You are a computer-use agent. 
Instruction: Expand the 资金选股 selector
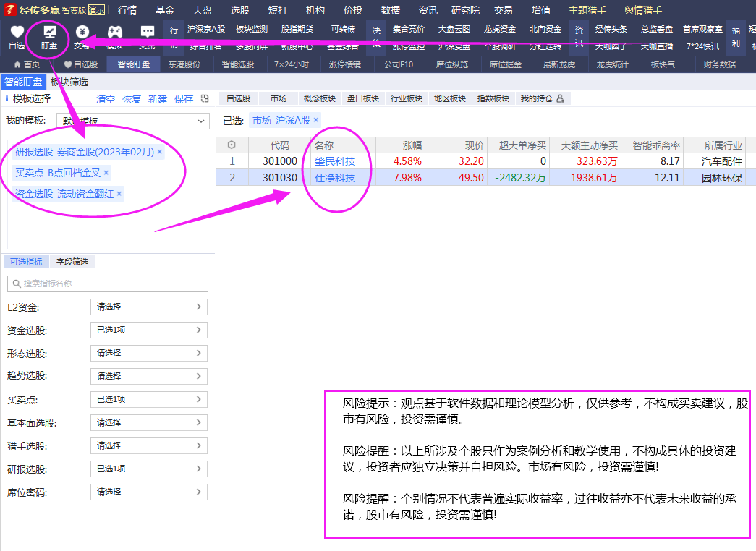click(x=149, y=330)
